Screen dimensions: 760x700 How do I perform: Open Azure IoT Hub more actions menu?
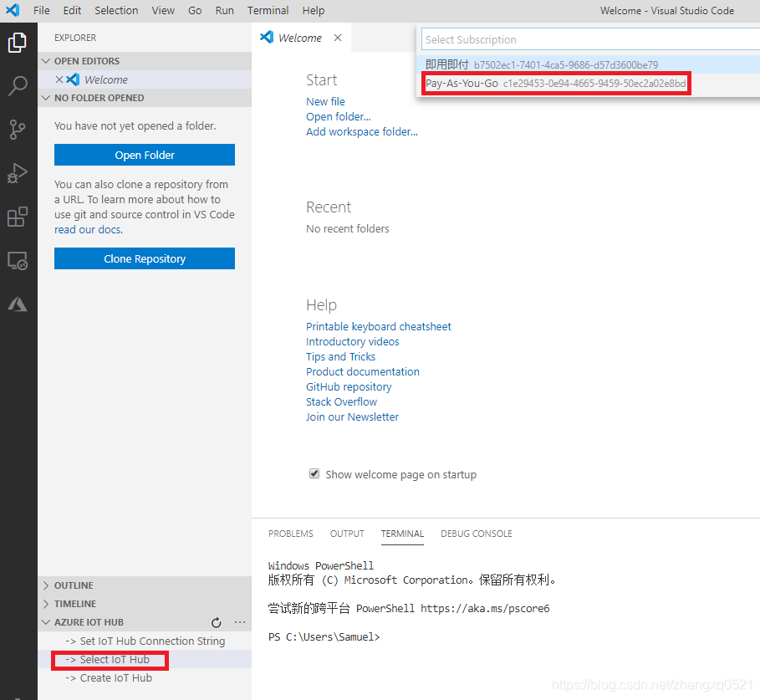click(240, 622)
